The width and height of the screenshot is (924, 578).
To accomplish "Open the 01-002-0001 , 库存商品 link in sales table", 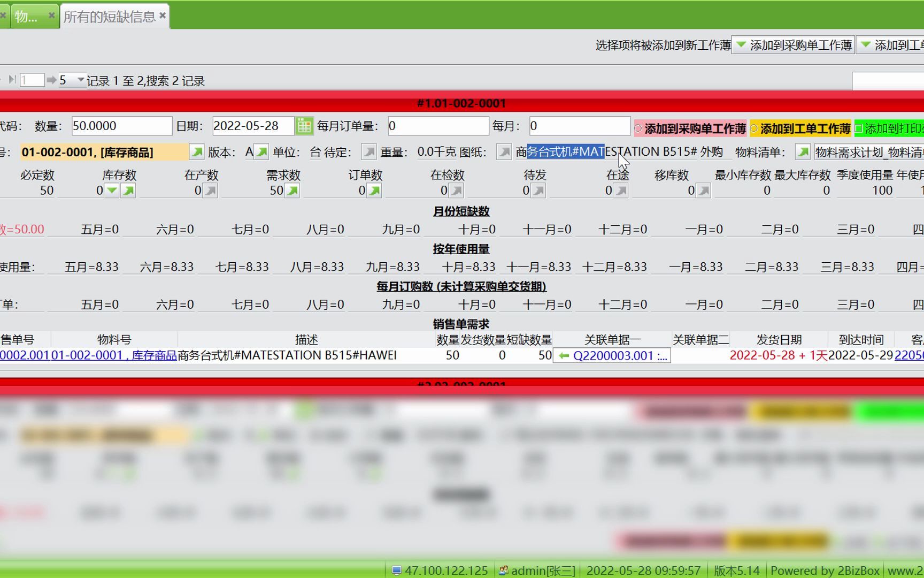I will [114, 355].
